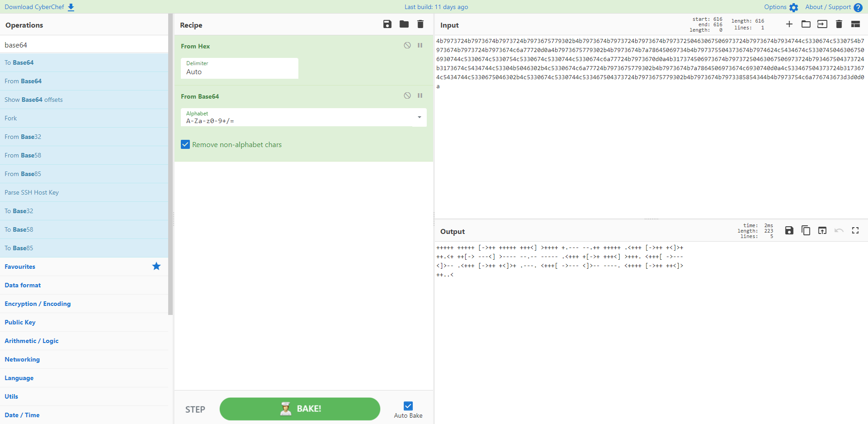This screenshot has width=868, height=424.
Task: Open the Options link
Action: 775,7
